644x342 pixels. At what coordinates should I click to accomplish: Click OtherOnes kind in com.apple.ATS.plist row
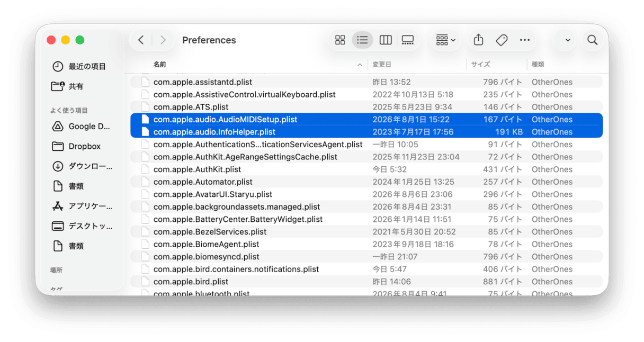tap(552, 107)
